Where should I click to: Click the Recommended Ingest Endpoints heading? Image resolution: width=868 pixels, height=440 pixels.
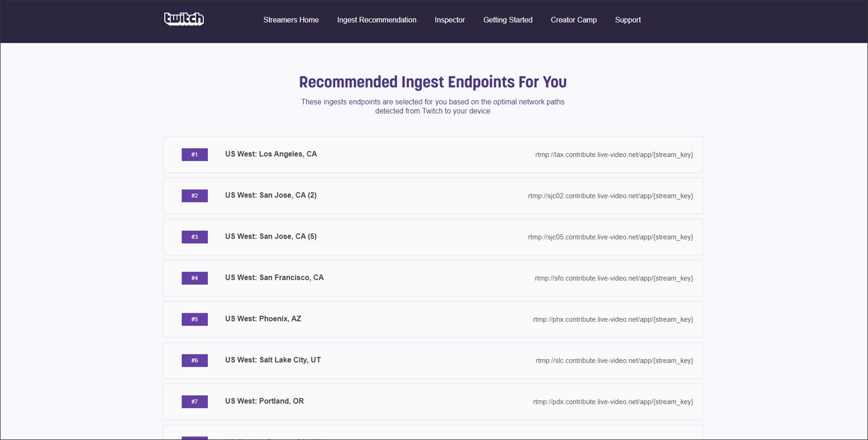click(x=433, y=82)
